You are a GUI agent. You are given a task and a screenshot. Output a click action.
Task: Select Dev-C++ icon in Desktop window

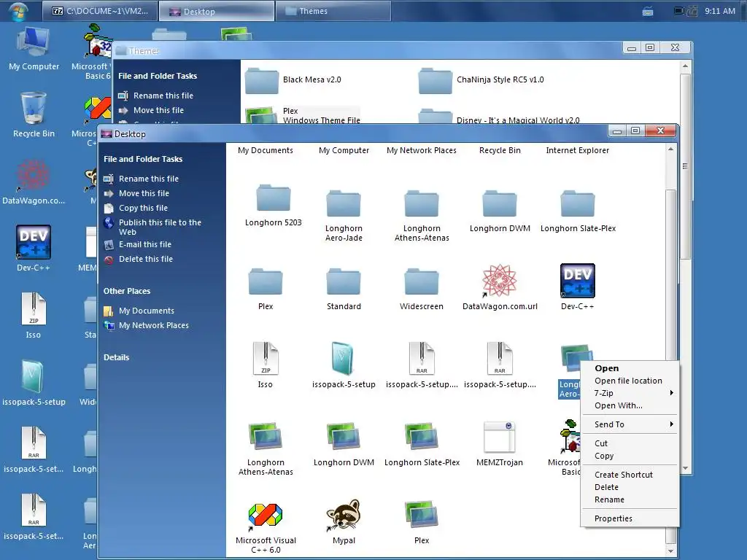point(578,281)
